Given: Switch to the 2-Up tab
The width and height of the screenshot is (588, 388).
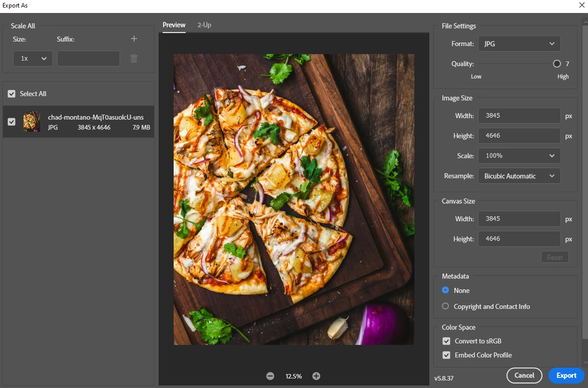Looking at the screenshot, I should tap(205, 25).
